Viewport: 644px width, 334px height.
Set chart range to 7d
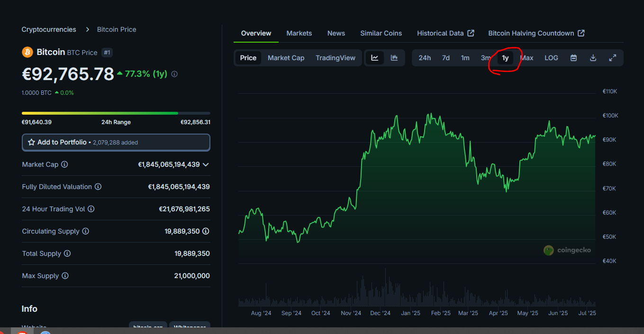point(446,58)
